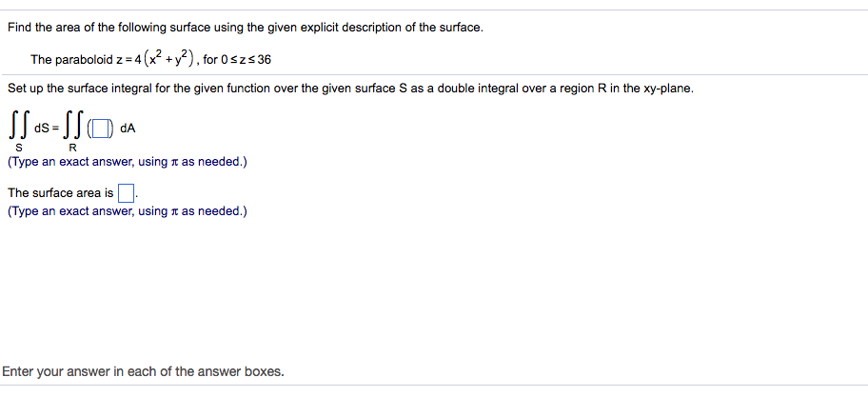The image size is (868, 397).
Task: Click the range text 'for 0 ≤ z ≤ 36'
Action: click(x=237, y=60)
